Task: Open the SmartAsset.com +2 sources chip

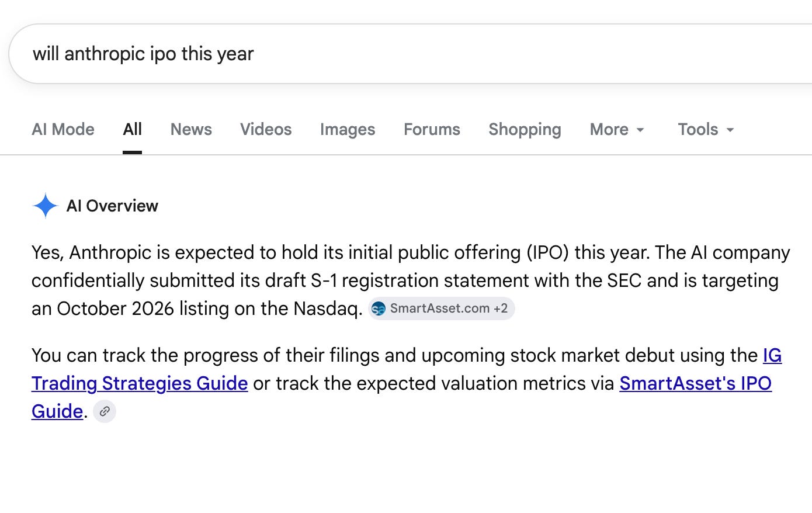Action: [x=441, y=309]
